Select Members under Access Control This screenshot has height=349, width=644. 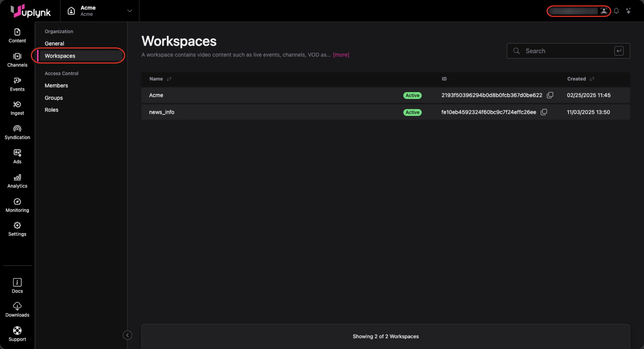click(56, 86)
